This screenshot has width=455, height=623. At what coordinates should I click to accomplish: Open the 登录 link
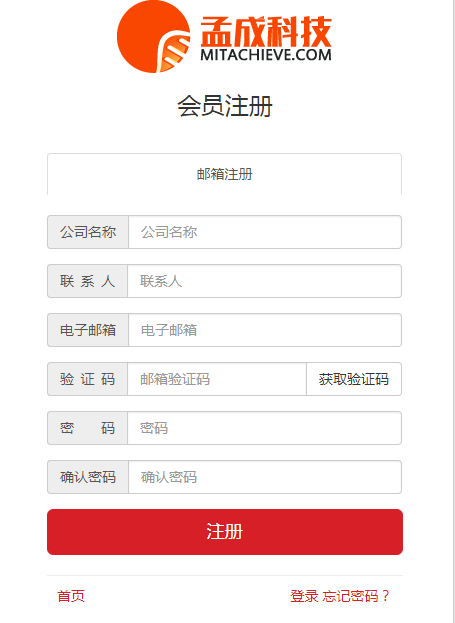304,596
